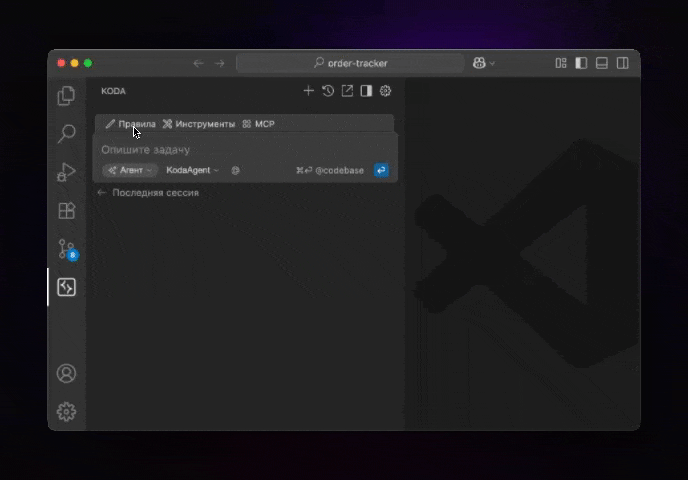Toggle the bottom panel visibility
The width and height of the screenshot is (688, 480).
(602, 63)
